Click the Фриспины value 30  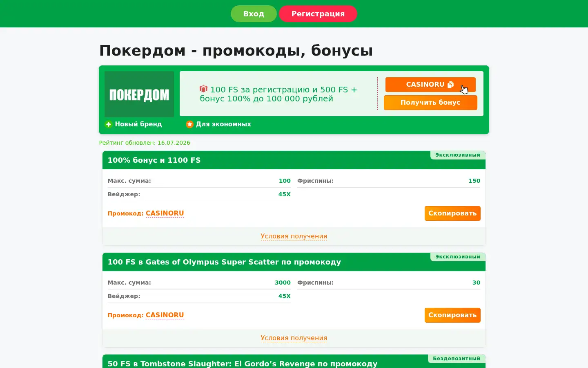coord(476,283)
